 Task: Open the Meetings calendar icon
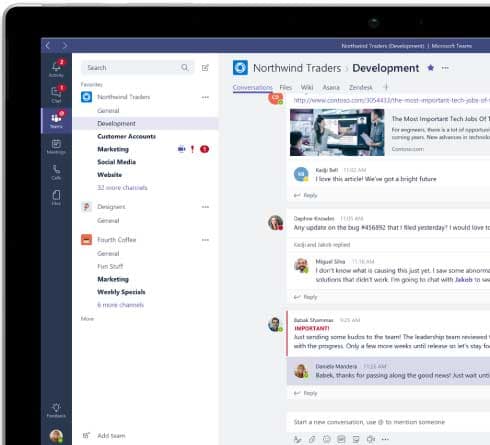coord(56,146)
